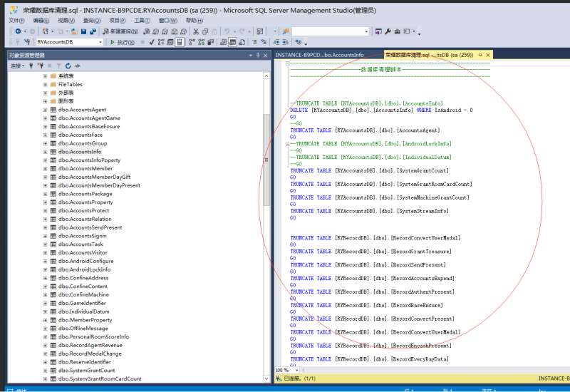Click the TRUNCATE TABLE SystemStreamInfo line

pos(369,211)
